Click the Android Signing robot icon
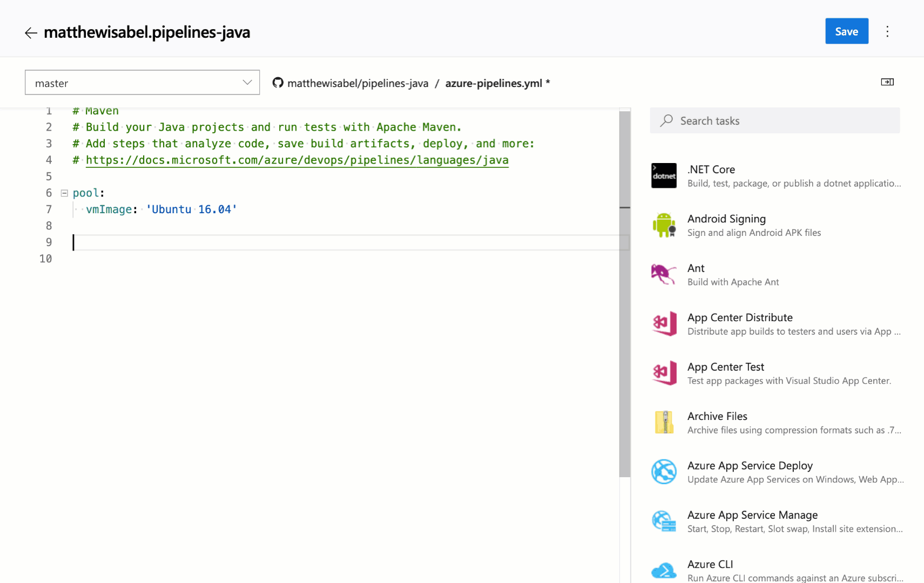The width and height of the screenshot is (924, 583). (664, 225)
